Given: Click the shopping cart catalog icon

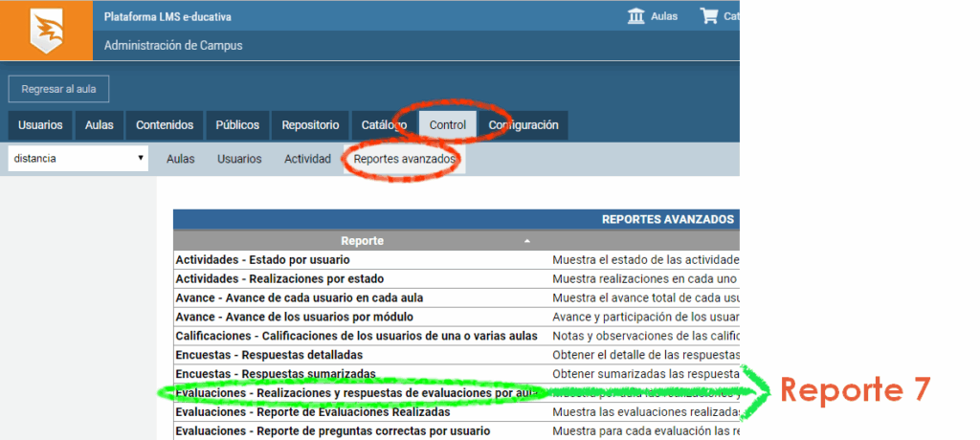Looking at the screenshot, I should [x=709, y=16].
